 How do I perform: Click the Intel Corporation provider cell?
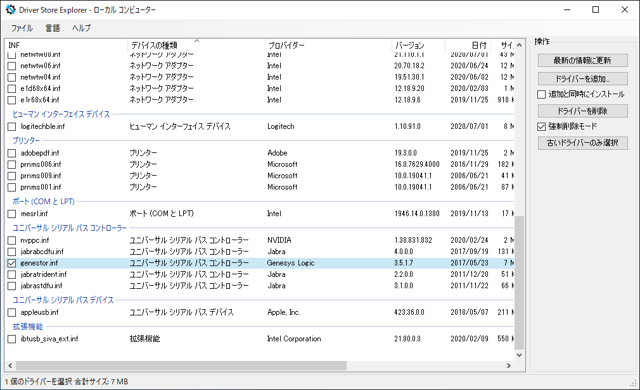294,339
